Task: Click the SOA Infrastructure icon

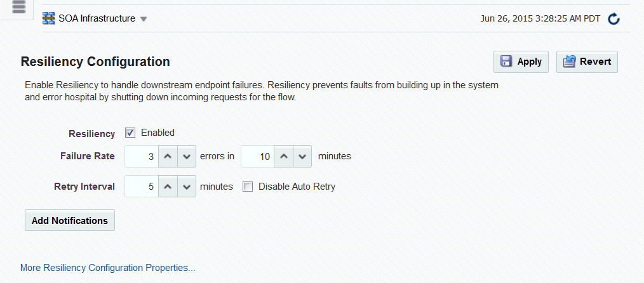Action: pyautogui.click(x=49, y=18)
